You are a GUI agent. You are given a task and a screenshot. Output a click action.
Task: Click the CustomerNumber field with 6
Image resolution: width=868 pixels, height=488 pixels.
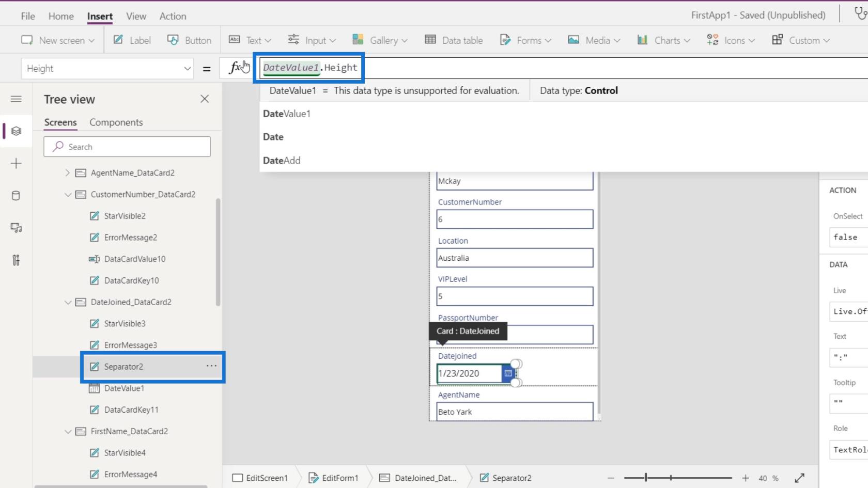coord(515,219)
